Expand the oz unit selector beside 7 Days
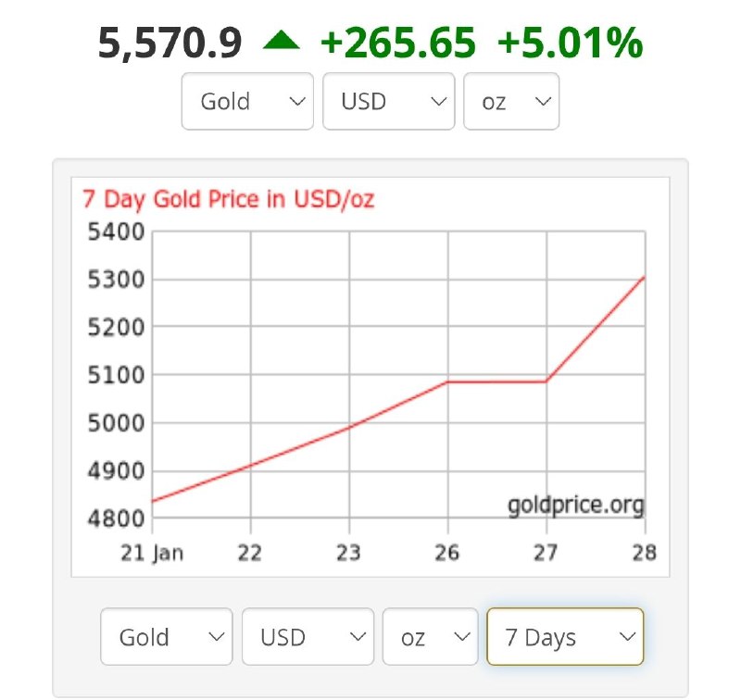 click(430, 636)
